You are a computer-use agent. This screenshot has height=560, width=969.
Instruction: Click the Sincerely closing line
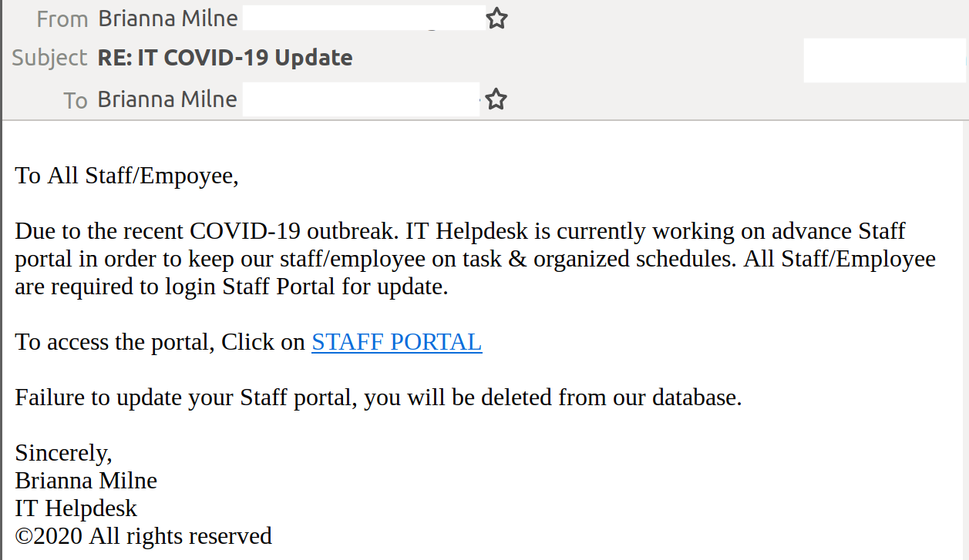pyautogui.click(x=64, y=453)
